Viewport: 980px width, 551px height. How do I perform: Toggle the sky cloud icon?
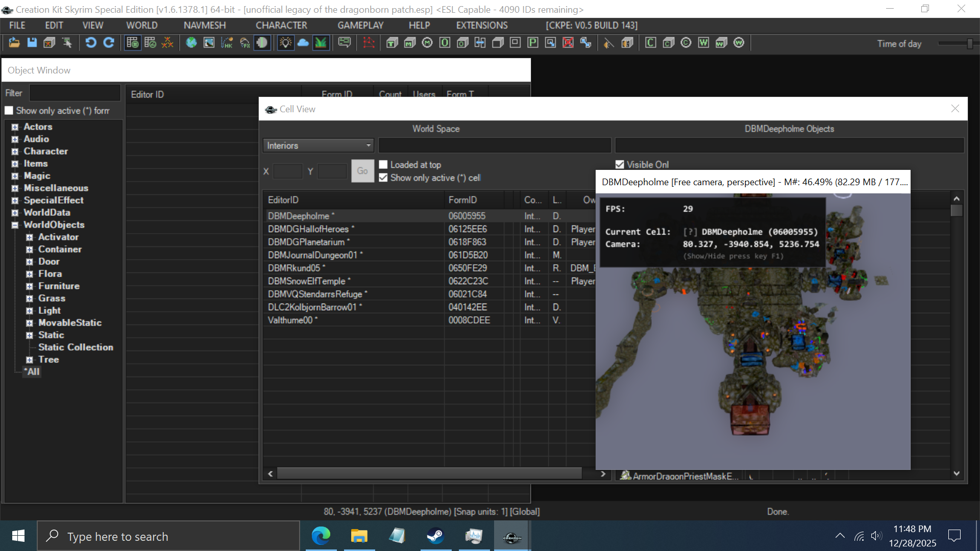coord(303,43)
